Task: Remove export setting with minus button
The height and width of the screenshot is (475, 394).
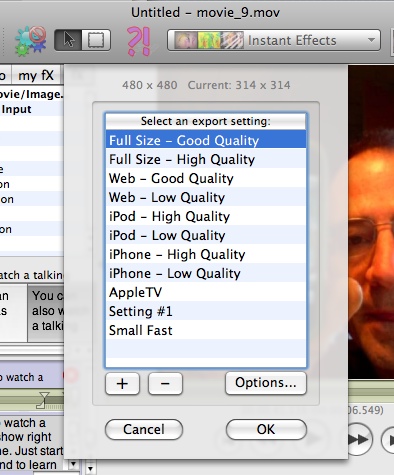Action: (165, 383)
